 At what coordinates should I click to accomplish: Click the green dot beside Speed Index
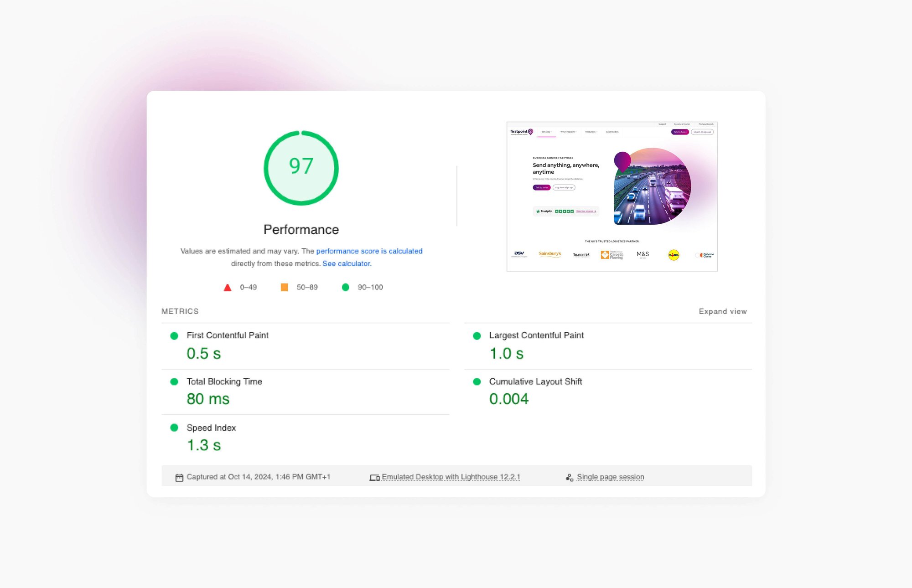click(x=174, y=428)
